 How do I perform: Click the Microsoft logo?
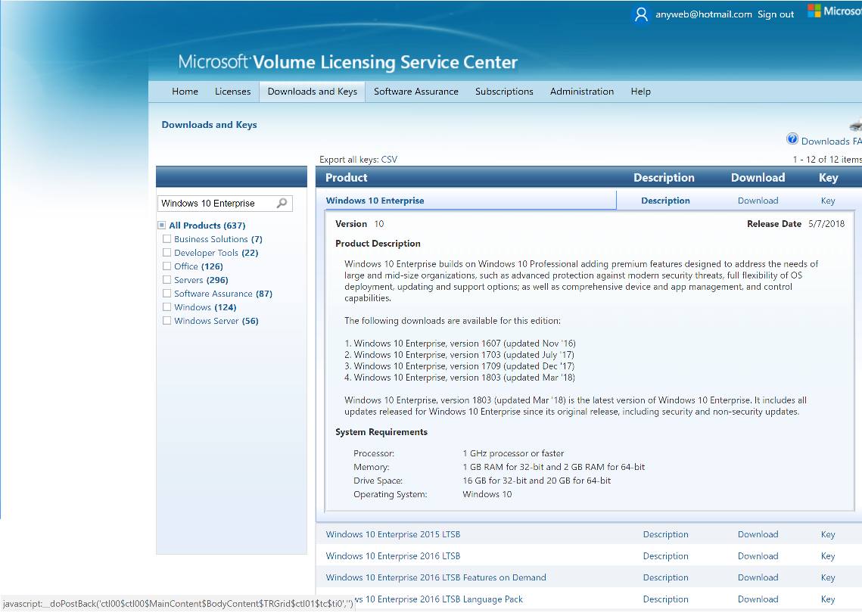tap(834, 11)
